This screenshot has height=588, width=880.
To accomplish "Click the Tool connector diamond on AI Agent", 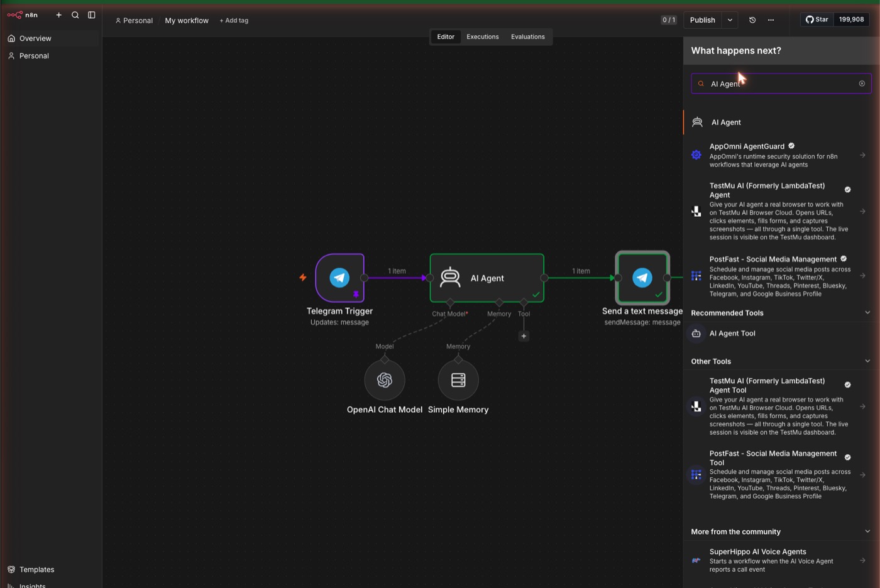I will pyautogui.click(x=524, y=303).
